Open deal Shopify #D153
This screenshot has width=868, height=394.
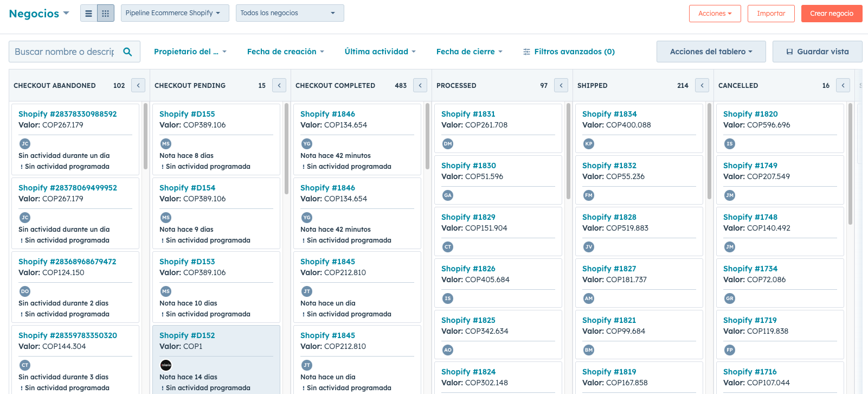click(187, 262)
